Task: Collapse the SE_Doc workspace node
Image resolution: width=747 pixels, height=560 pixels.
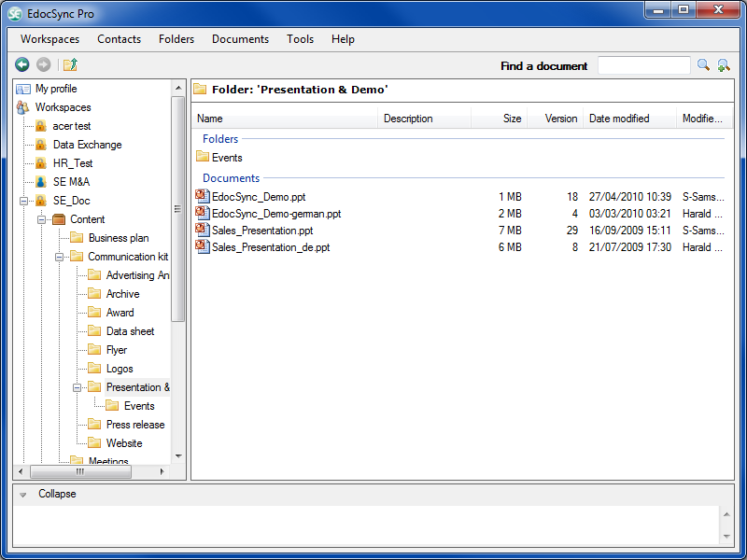Action: pos(23,201)
